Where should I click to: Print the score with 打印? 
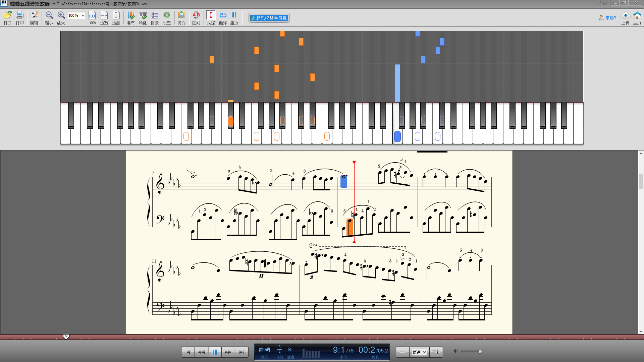point(19,18)
